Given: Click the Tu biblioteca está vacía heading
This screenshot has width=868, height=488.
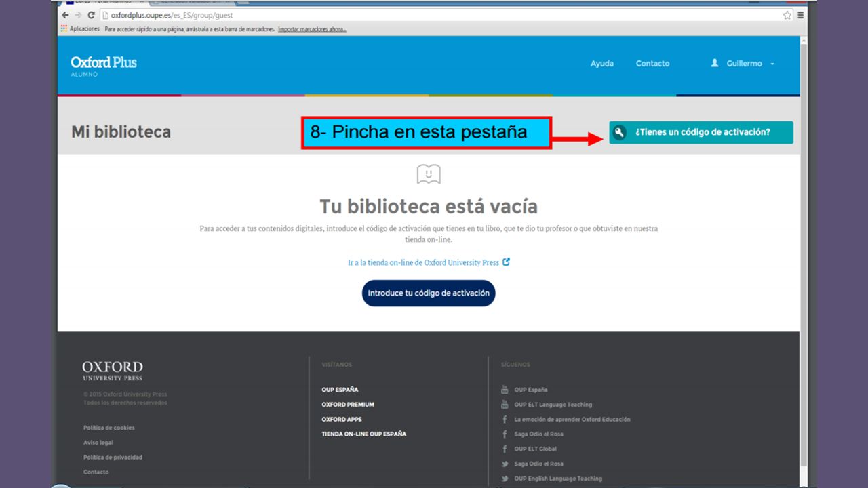Looking at the screenshot, I should tap(429, 206).
